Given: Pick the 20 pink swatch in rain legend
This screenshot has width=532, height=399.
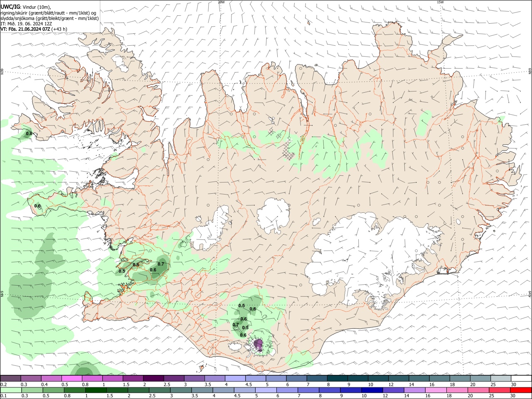Looking at the screenshot, I should pos(479,390).
